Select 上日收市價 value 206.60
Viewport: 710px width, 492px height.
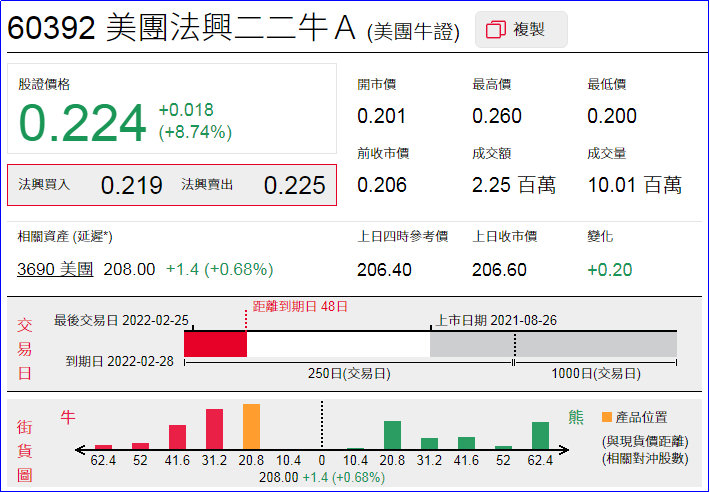click(x=499, y=270)
